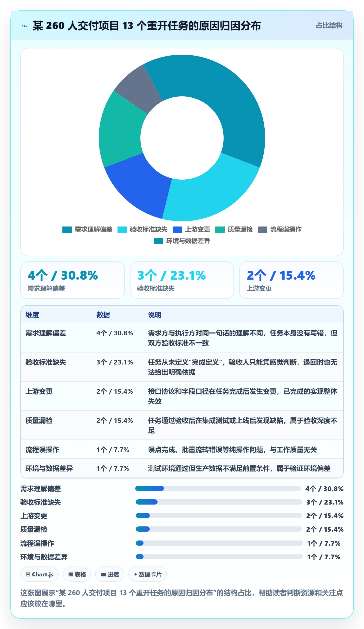Click the 环境与数据差异 progress bar
The image size is (364, 629).
[219, 557]
